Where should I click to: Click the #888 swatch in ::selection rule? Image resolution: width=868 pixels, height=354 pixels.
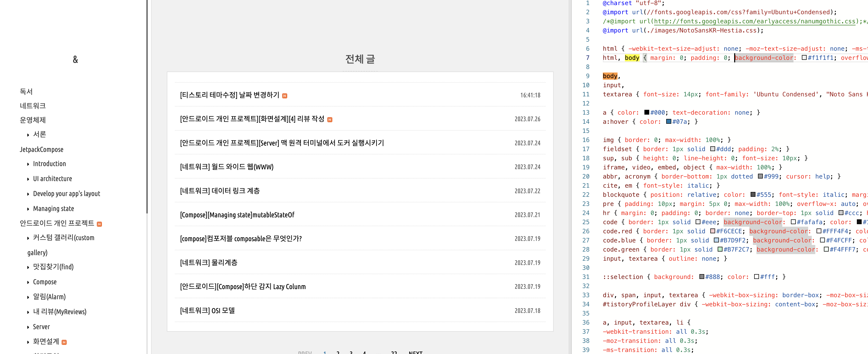coord(701,277)
